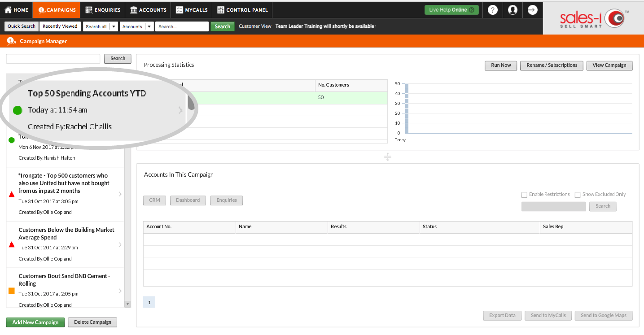Click Add New Campaign button
The height and width of the screenshot is (335, 644).
coord(35,322)
